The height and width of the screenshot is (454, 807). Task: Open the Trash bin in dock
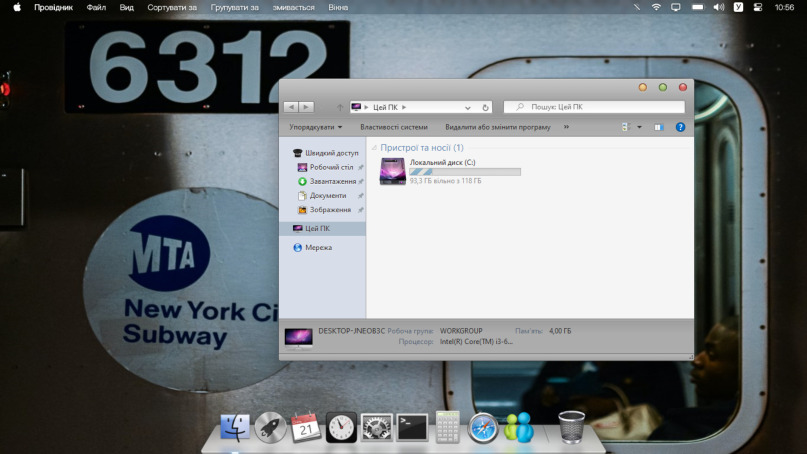(571, 427)
